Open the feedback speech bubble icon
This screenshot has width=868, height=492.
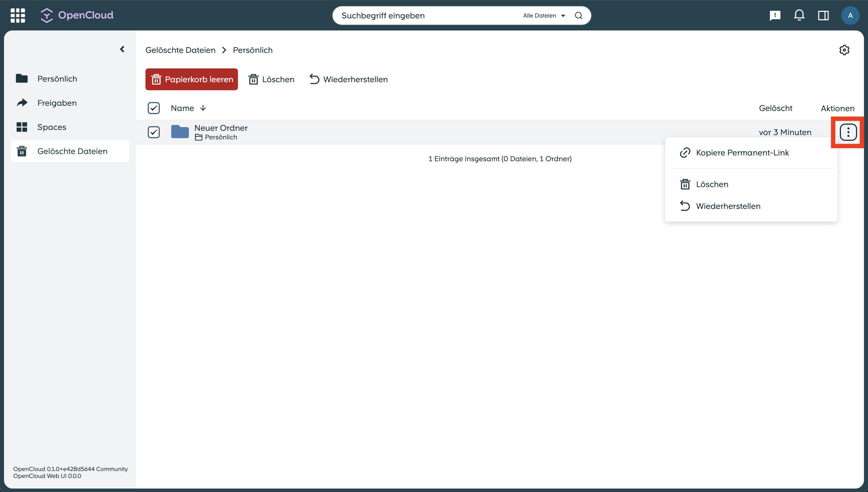click(775, 16)
